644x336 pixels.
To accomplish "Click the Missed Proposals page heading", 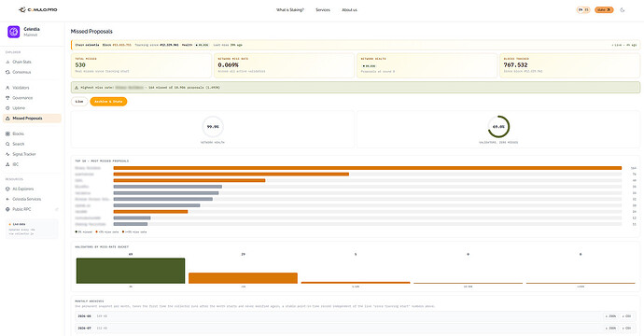I will tap(91, 31).
